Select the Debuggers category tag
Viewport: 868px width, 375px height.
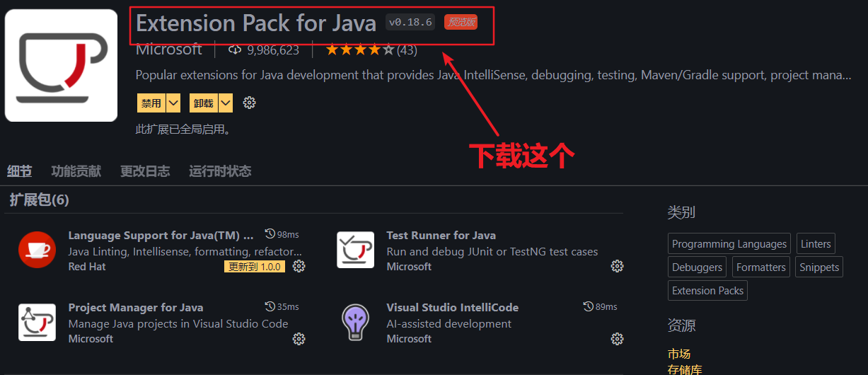pos(698,267)
